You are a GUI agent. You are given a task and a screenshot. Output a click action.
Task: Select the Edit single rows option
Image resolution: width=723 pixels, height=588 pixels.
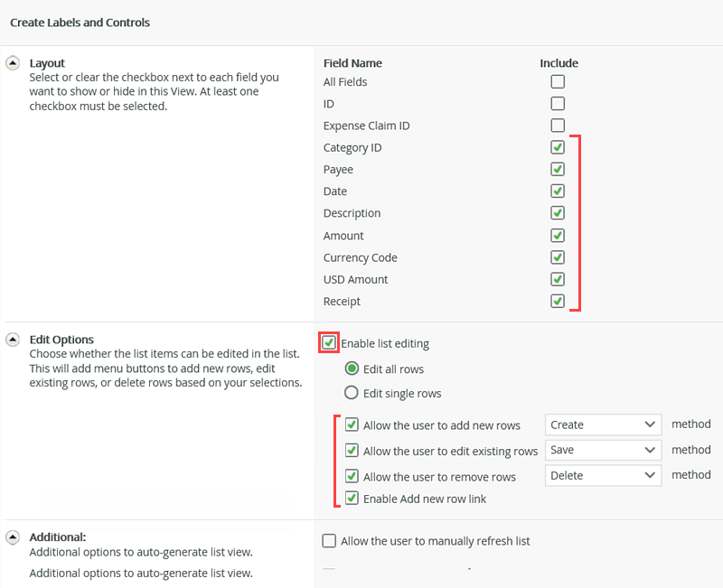point(352,392)
